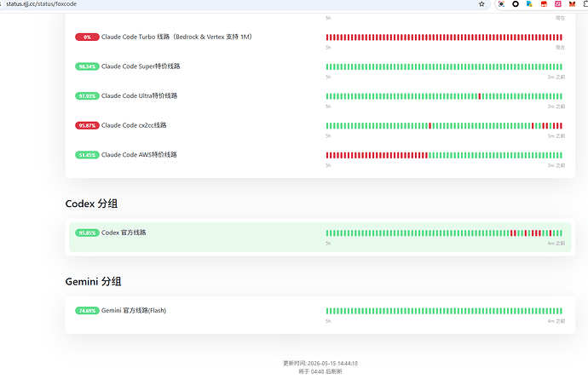Bookmark this page with the star icon
Image resolution: width=588 pixels, height=379 pixels.
[x=481, y=4]
